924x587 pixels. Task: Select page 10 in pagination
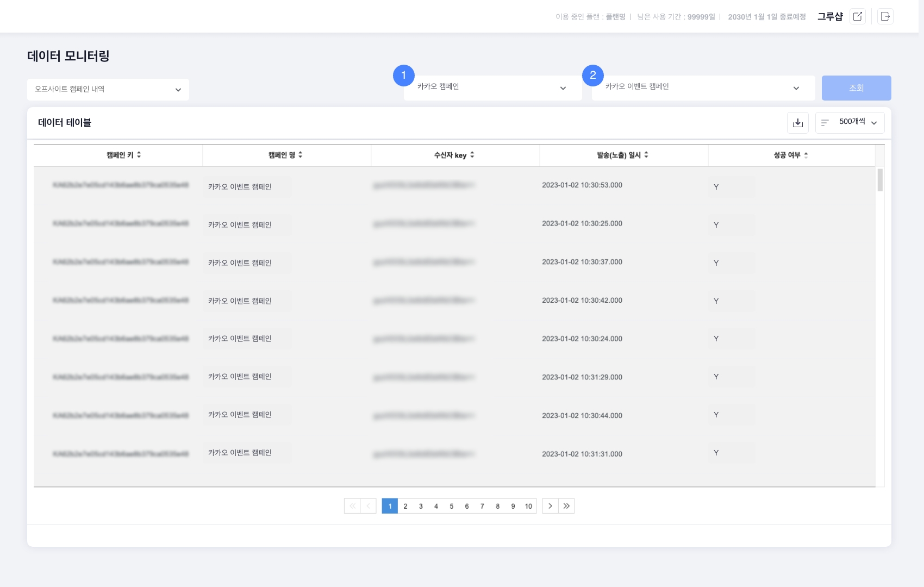coord(528,506)
